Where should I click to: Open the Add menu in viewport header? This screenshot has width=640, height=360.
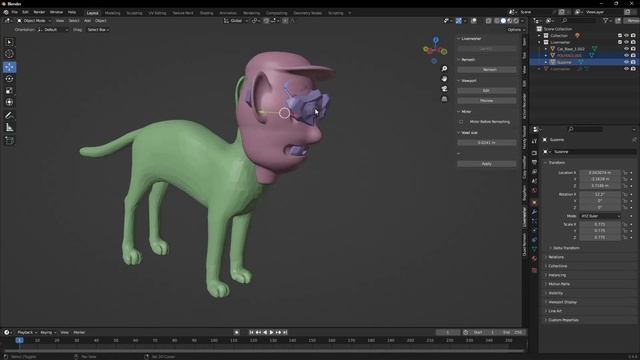87,21
